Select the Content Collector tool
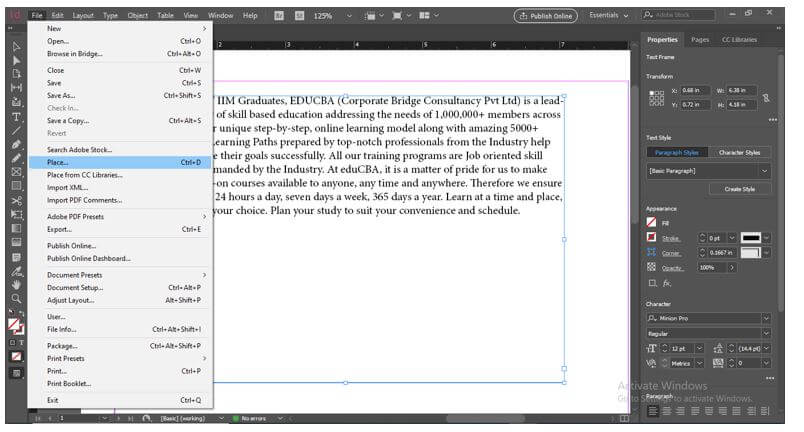The height and width of the screenshot is (432, 804). tap(16, 102)
